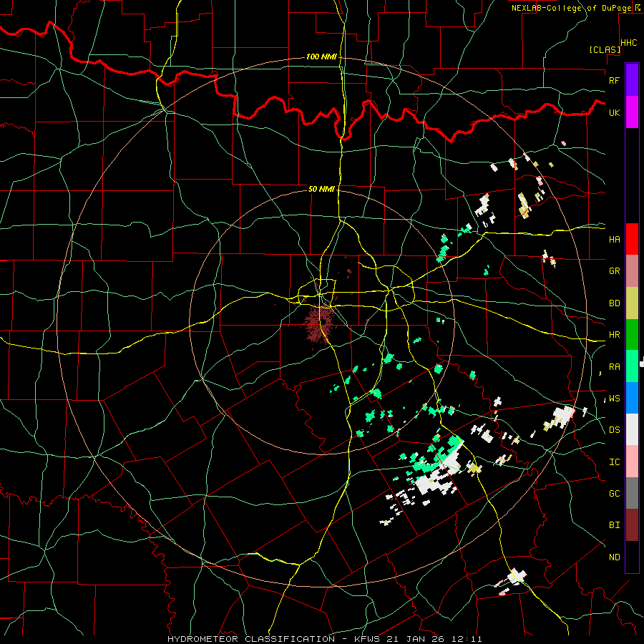
Task: Click the light pink IC swatch
Action: (x=632, y=462)
